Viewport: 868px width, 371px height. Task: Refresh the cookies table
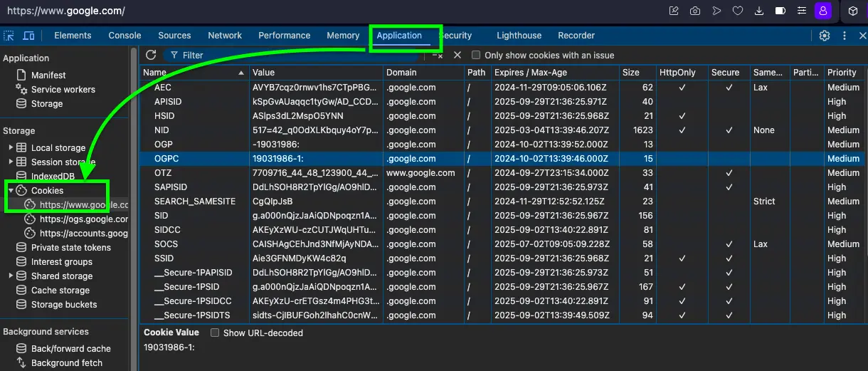point(151,55)
